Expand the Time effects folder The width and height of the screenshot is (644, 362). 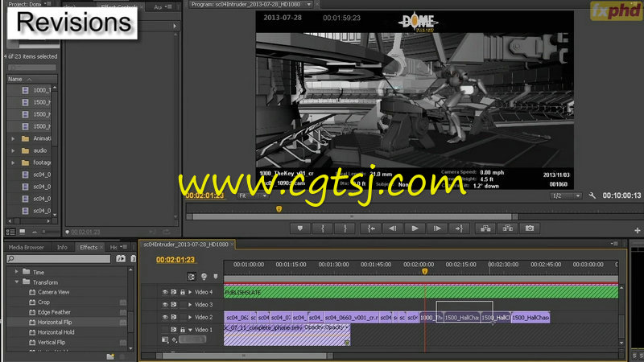16,272
